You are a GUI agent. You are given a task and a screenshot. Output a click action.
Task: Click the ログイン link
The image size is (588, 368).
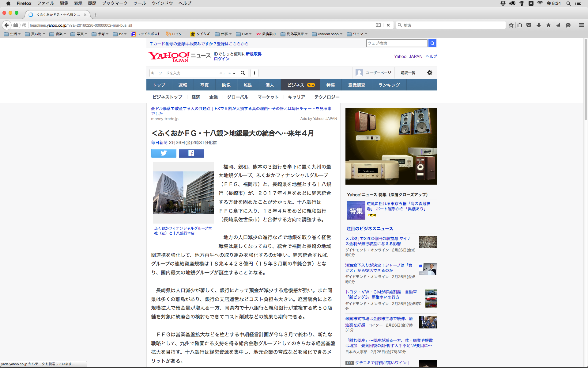click(221, 59)
